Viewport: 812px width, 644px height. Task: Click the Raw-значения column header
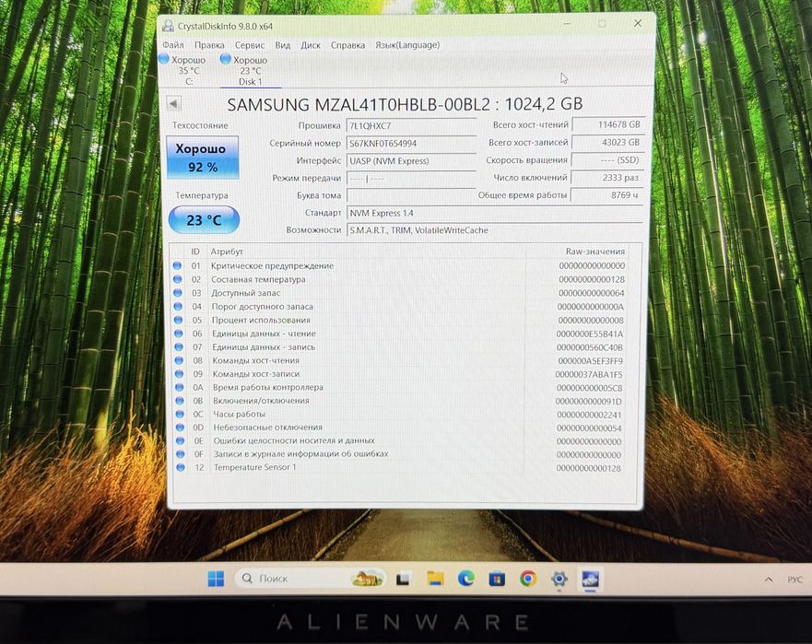pyautogui.click(x=595, y=252)
